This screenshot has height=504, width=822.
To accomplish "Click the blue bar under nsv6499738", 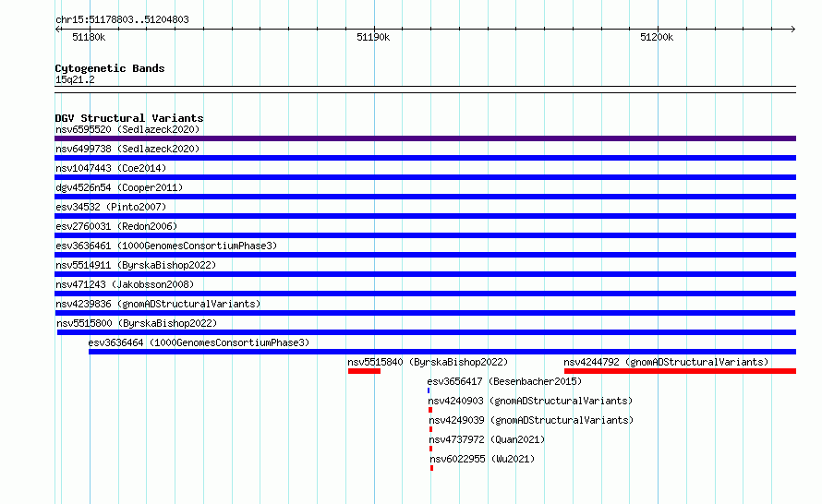I will pyautogui.click(x=425, y=158).
